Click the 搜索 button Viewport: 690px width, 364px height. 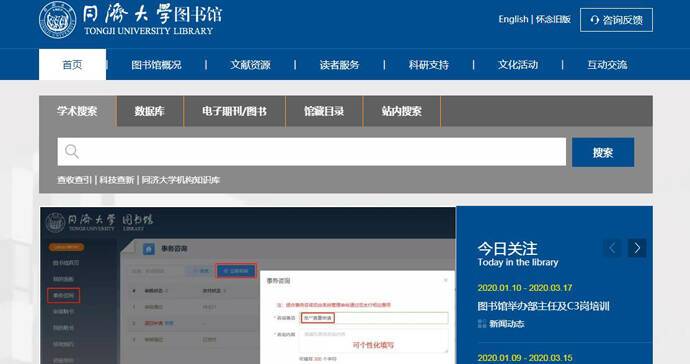tap(603, 152)
